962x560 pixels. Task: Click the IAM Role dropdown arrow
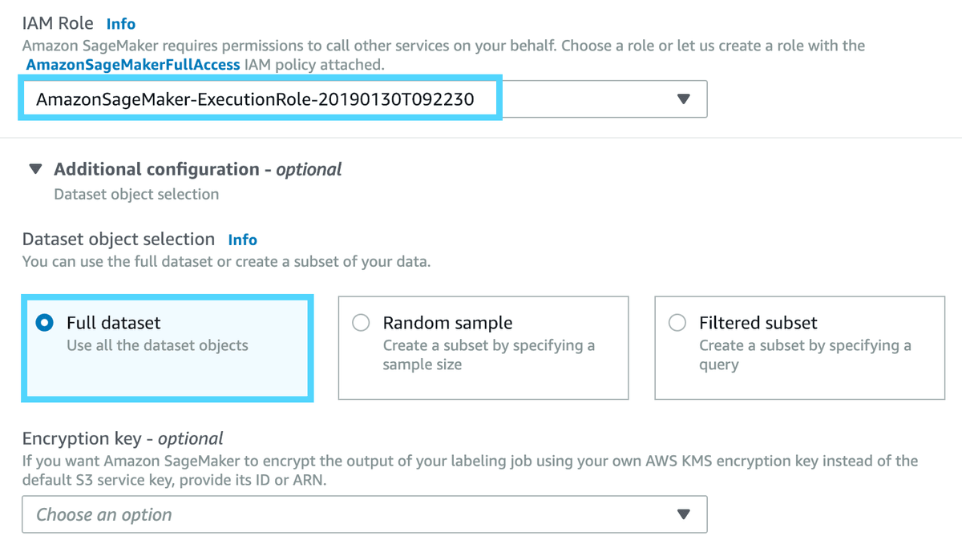coord(683,99)
